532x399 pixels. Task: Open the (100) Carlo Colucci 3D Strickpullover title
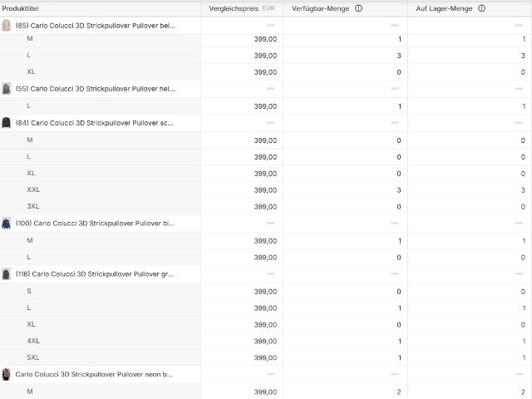(96, 224)
